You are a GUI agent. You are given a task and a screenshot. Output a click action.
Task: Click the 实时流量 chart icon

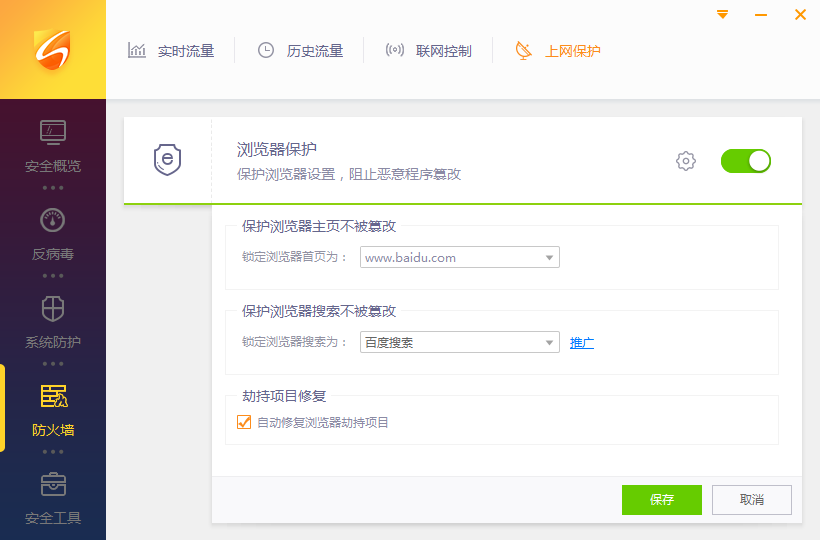point(136,50)
